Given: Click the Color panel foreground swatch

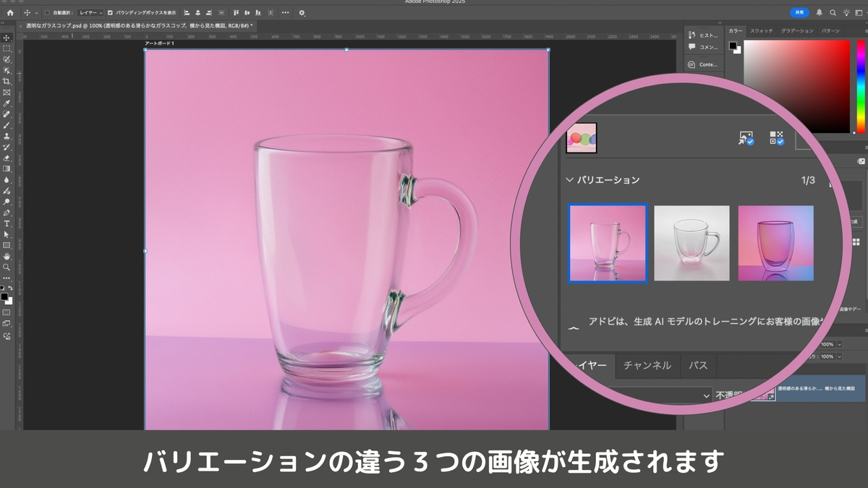Looking at the screenshot, I should point(733,46).
